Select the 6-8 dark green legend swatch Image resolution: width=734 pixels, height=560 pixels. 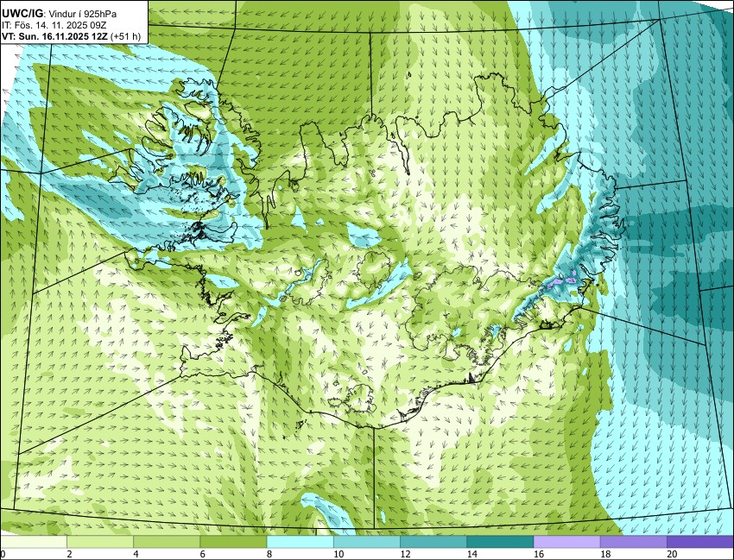point(233,542)
